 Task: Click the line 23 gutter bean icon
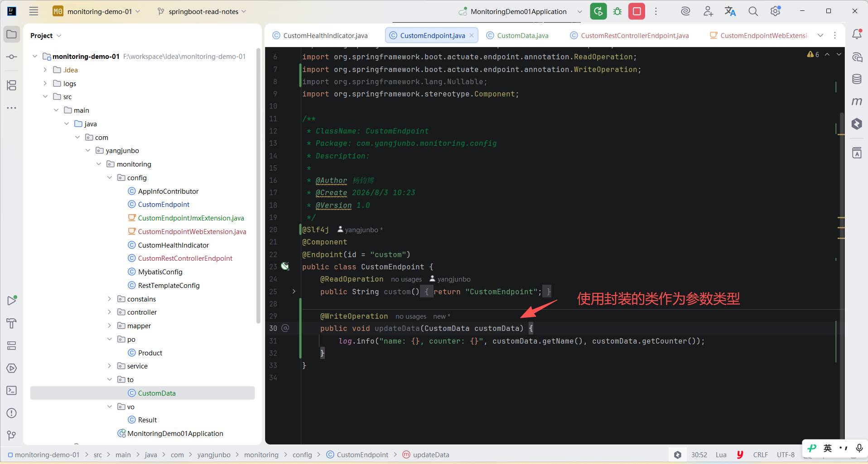[x=285, y=266]
